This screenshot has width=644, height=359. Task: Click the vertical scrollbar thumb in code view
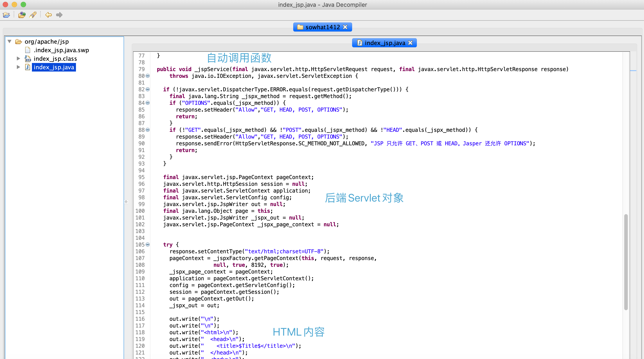626,262
